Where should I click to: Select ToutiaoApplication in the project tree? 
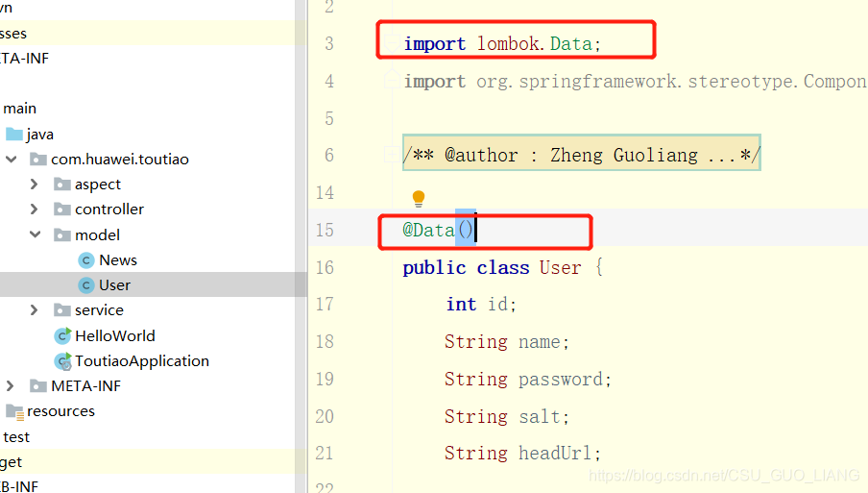(142, 361)
